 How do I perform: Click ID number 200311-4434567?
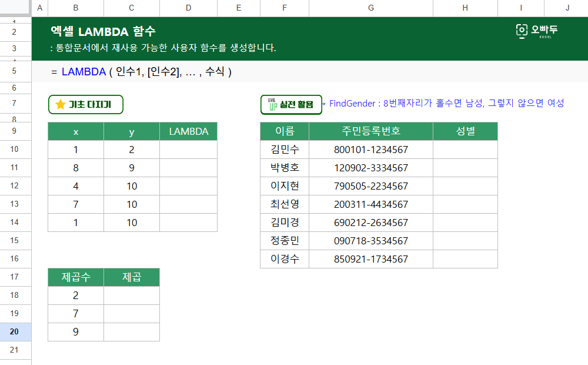point(371,204)
